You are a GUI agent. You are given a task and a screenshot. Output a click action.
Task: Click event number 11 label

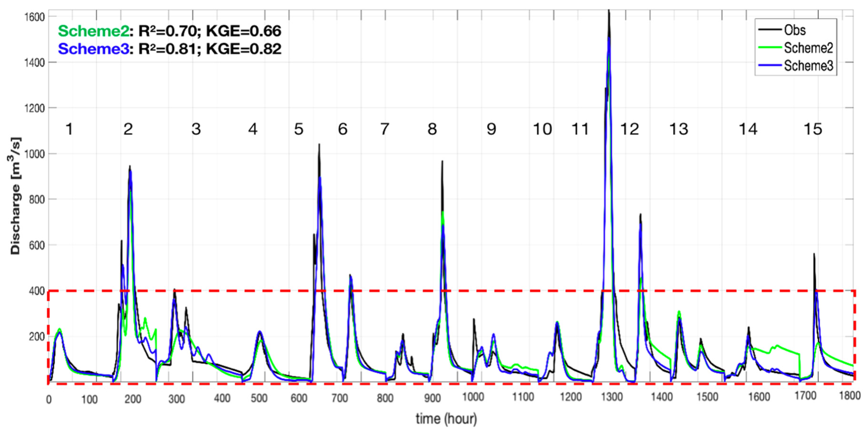click(580, 129)
